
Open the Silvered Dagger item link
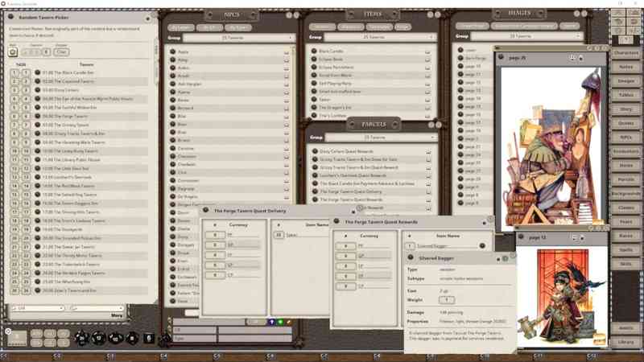pos(483,245)
